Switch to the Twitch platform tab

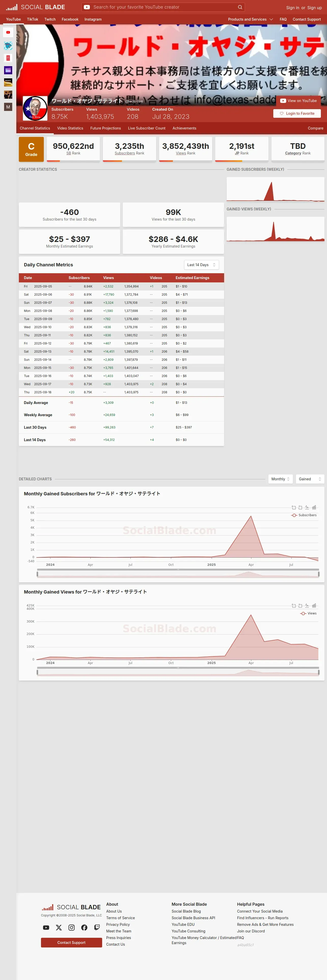(x=50, y=19)
